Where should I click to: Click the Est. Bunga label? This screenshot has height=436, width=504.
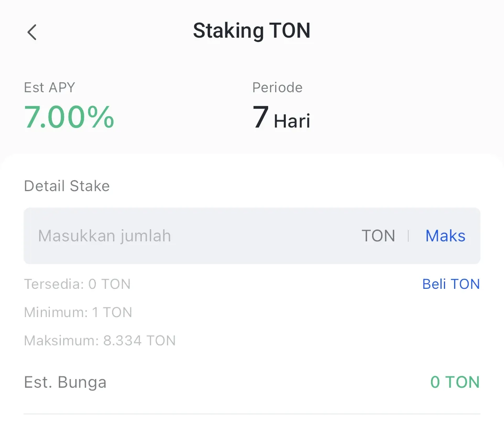(65, 382)
